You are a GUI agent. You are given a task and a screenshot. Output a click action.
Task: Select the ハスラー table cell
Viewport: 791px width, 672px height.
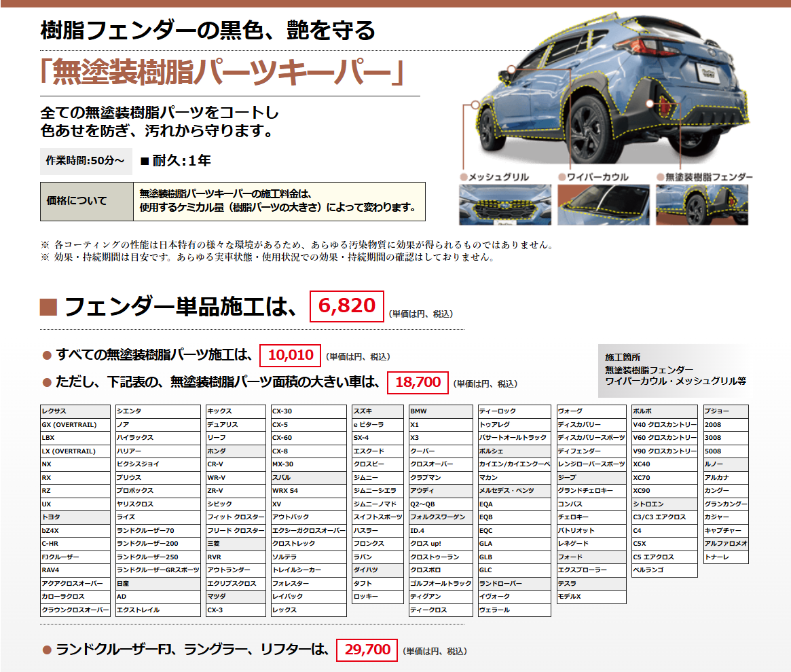[x=378, y=530]
